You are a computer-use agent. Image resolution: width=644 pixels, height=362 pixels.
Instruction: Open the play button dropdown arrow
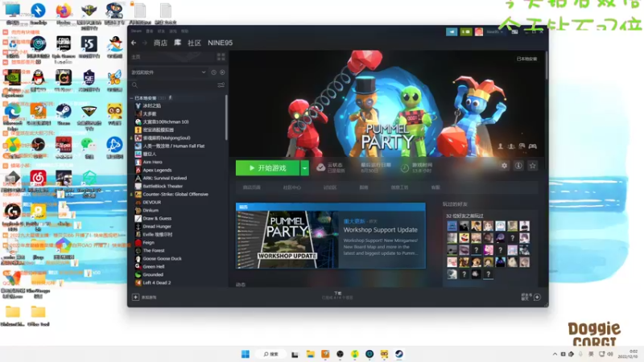(305, 168)
